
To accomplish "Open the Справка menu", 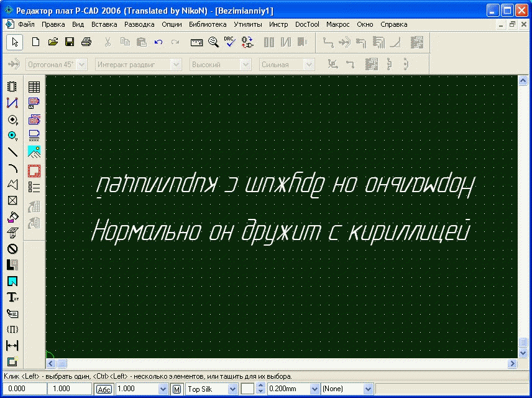I will pyautogui.click(x=394, y=24).
